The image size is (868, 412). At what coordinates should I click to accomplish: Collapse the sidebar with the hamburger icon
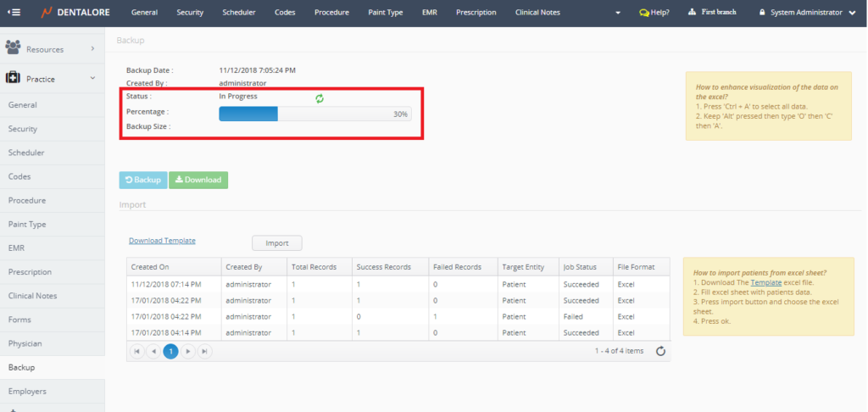(14, 13)
